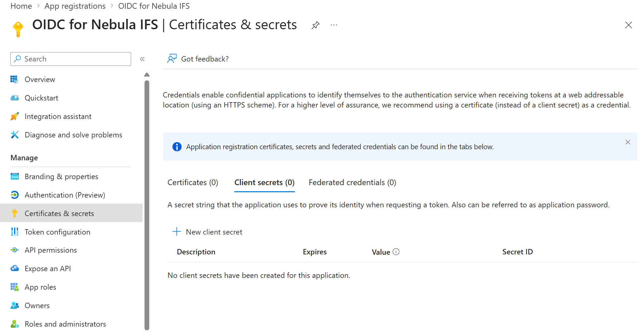Click the Description column header
Image resolution: width=644 pixels, height=333 pixels.
coord(196,252)
